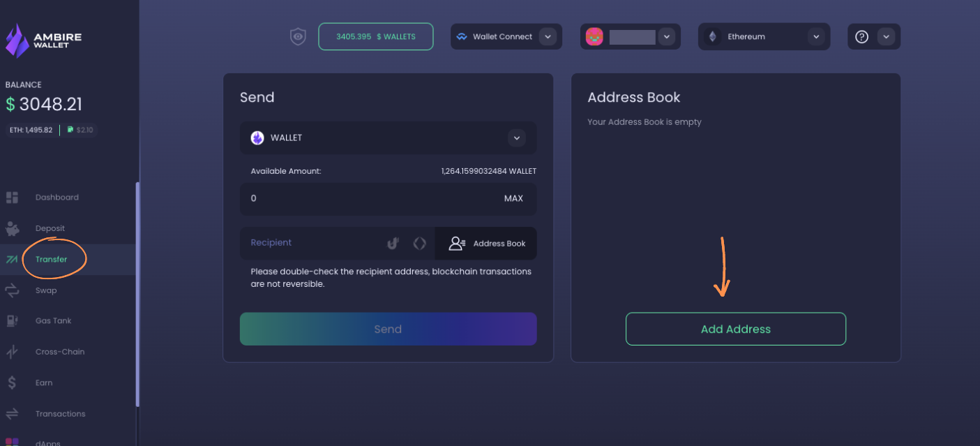Click the address book person icon

point(457,243)
